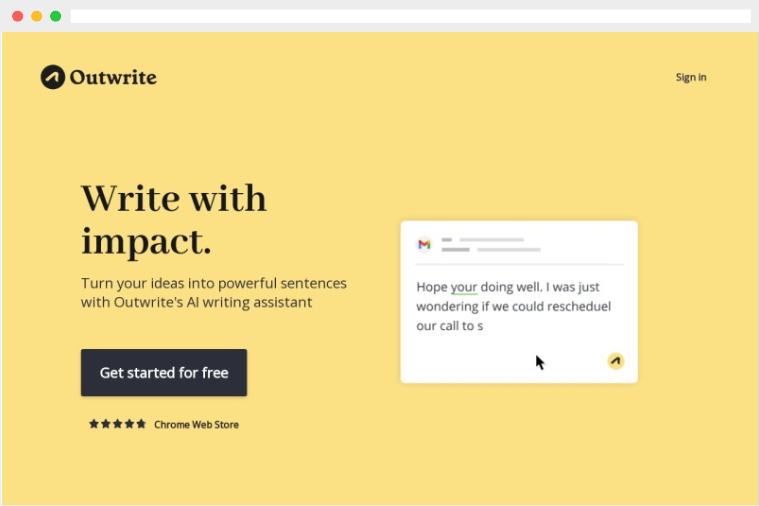The width and height of the screenshot is (759, 506).
Task: Open the Sign in link
Action: (691, 77)
